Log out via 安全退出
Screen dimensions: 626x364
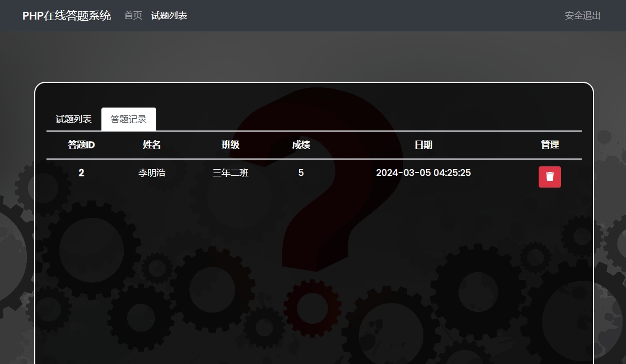(582, 16)
